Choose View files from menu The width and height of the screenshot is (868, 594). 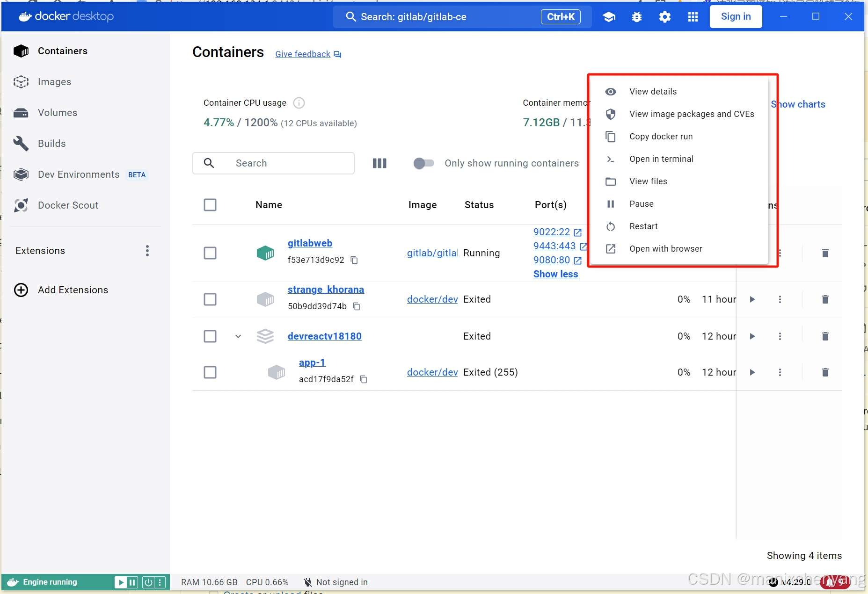click(679, 181)
